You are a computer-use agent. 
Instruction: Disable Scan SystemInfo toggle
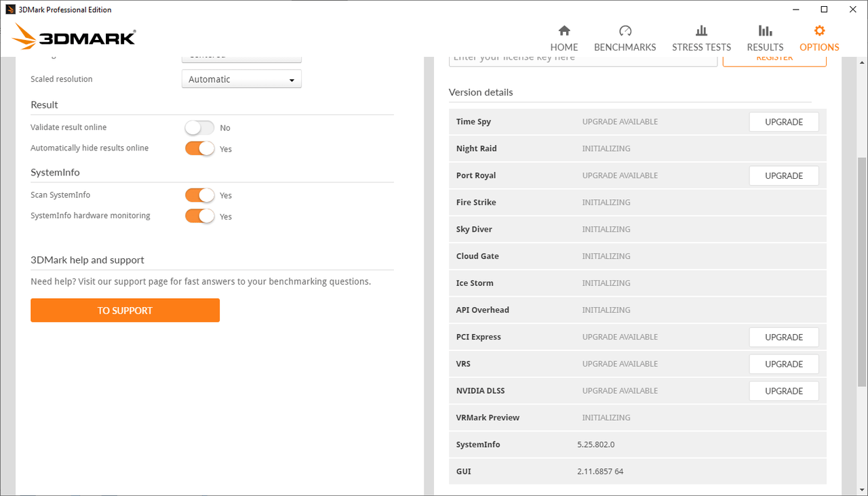[199, 195]
